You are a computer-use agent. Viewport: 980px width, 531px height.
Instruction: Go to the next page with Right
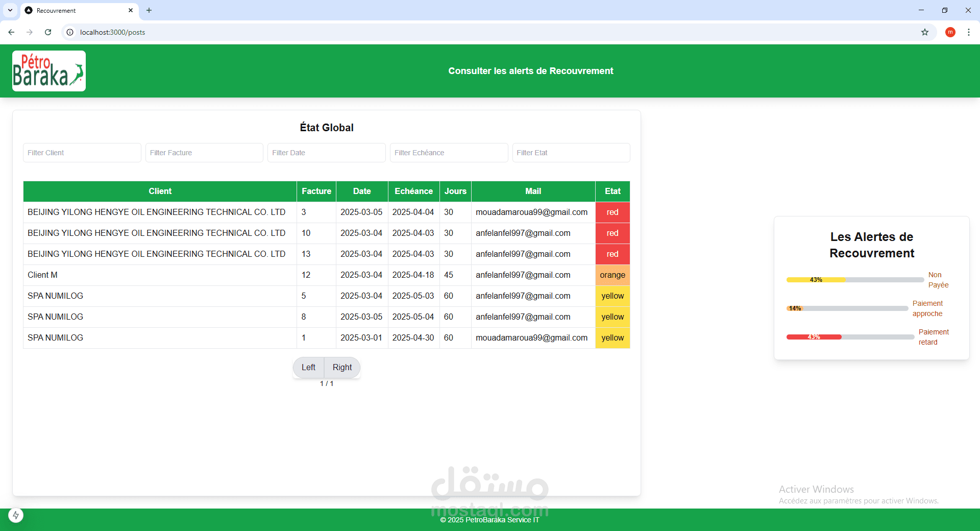[x=342, y=367]
